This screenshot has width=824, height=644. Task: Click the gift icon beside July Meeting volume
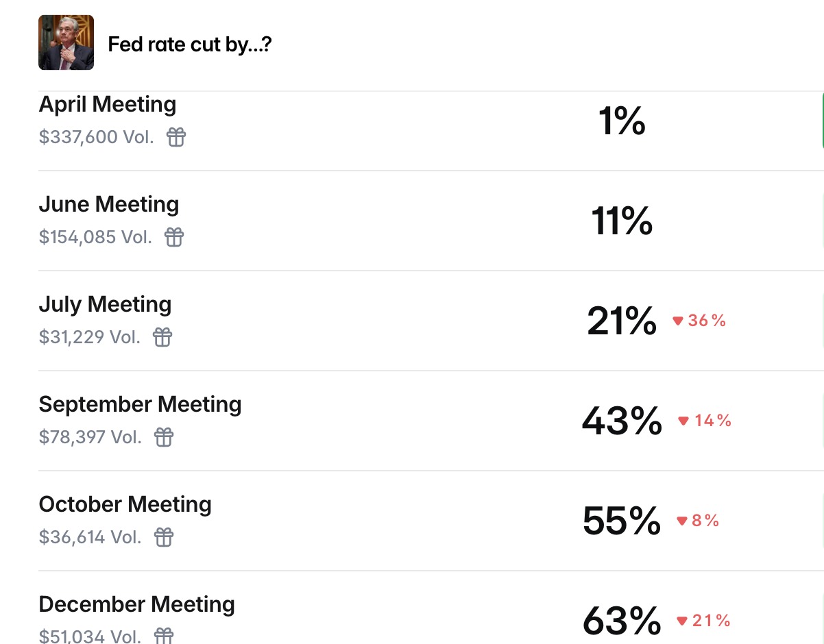tap(162, 337)
